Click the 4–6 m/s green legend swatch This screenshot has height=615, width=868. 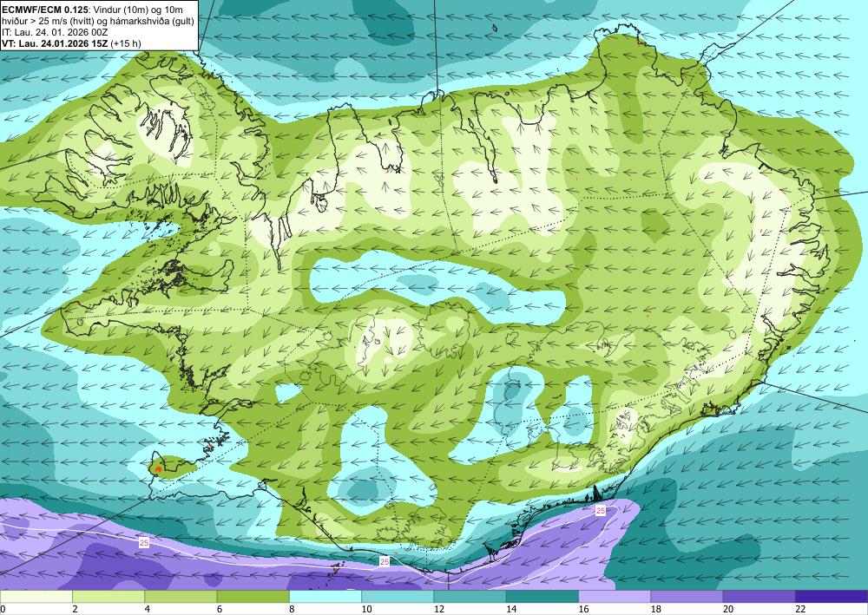click(x=181, y=597)
